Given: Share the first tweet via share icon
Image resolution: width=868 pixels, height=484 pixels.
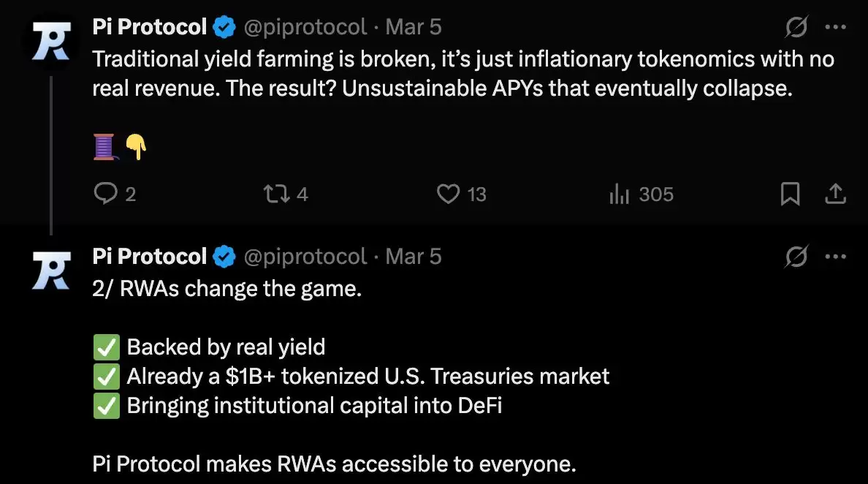Looking at the screenshot, I should pos(835,194).
